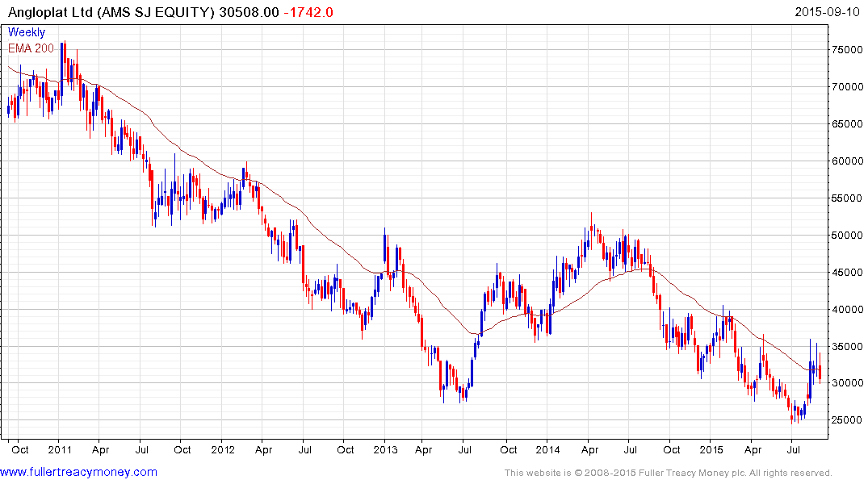Click the 2014 label on time axis
Image resolution: width=868 pixels, height=484 pixels.
click(547, 449)
